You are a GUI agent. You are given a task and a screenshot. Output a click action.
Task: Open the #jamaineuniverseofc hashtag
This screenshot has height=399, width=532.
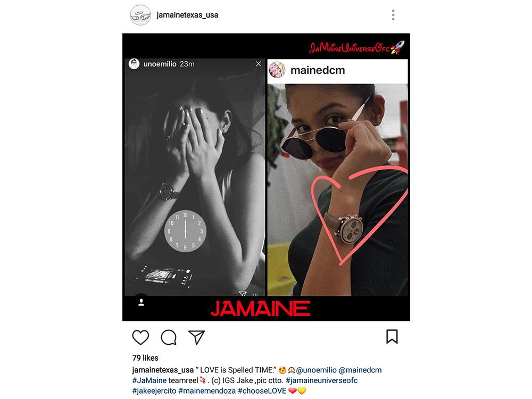(322, 380)
